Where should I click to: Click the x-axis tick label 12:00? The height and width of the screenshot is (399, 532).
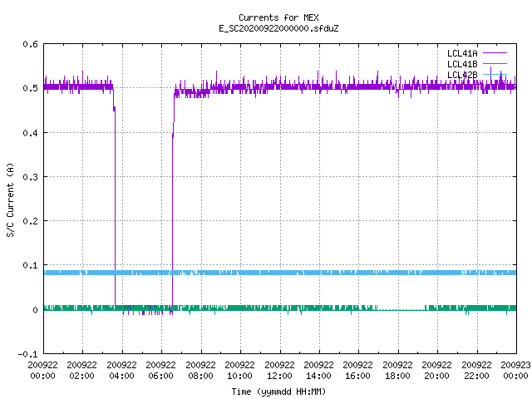(x=279, y=376)
